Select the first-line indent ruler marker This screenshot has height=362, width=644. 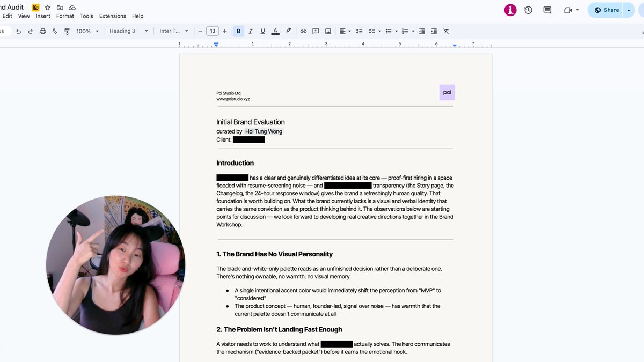[216, 43]
